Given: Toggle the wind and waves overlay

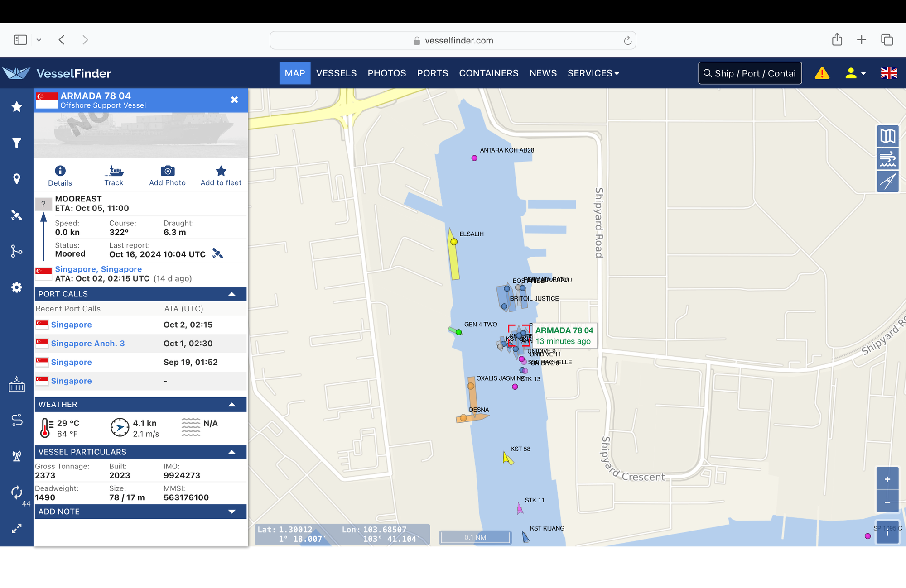Looking at the screenshot, I should (887, 159).
